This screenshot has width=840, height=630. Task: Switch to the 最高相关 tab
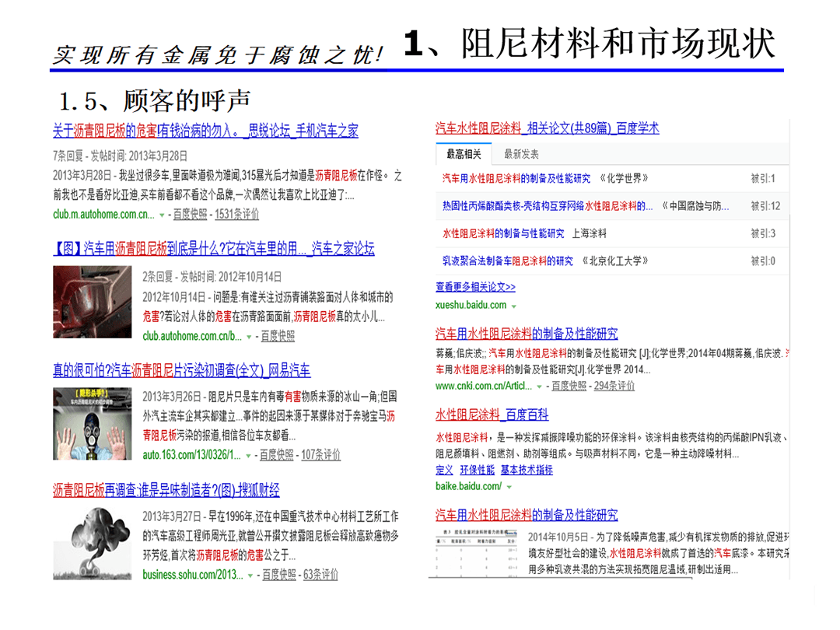click(464, 154)
